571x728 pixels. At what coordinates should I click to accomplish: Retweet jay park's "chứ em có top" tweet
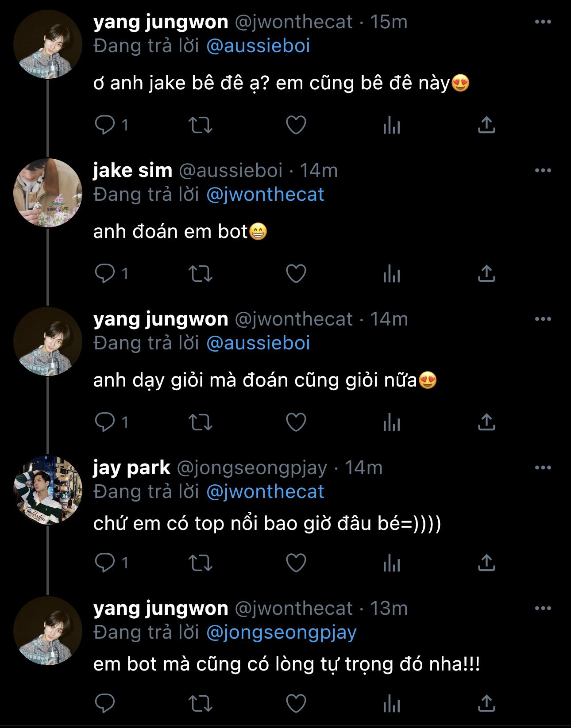click(x=201, y=563)
